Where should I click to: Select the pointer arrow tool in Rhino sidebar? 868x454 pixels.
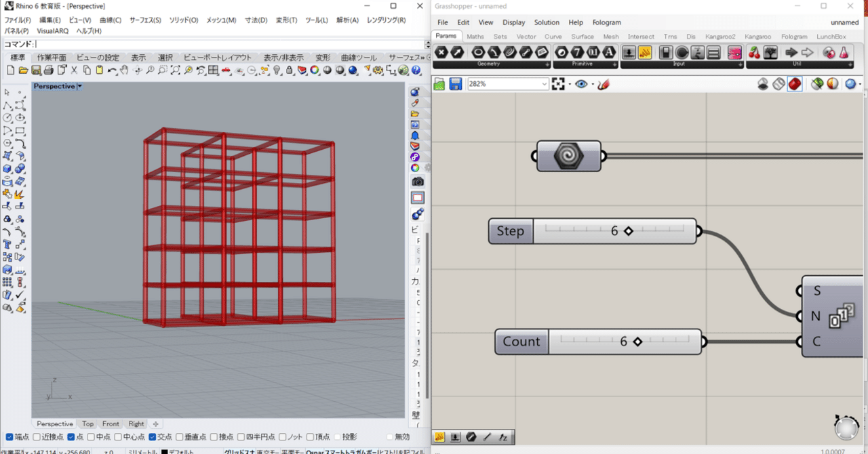(7, 92)
